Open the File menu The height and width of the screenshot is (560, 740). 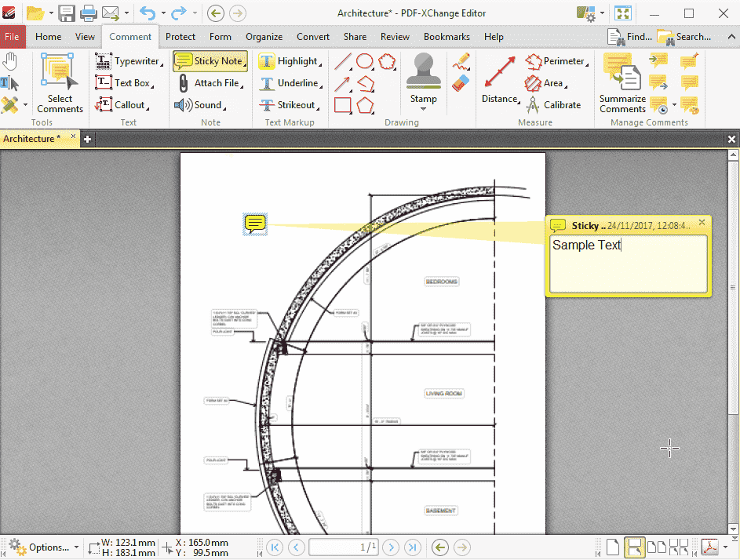12,37
